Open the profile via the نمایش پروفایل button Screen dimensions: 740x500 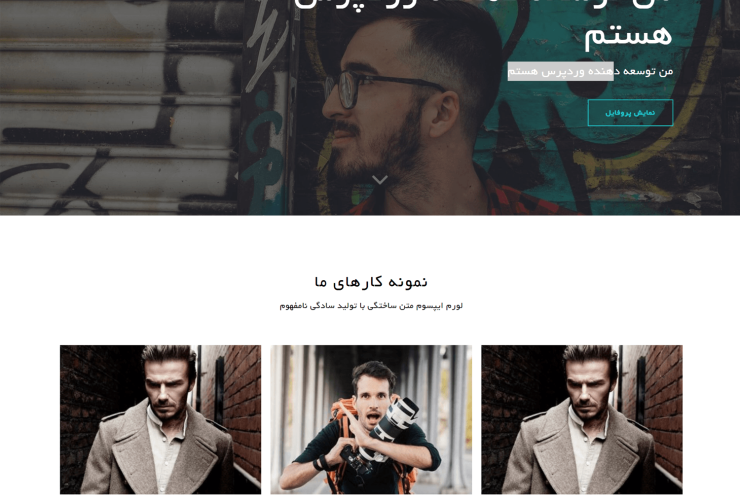point(630,113)
